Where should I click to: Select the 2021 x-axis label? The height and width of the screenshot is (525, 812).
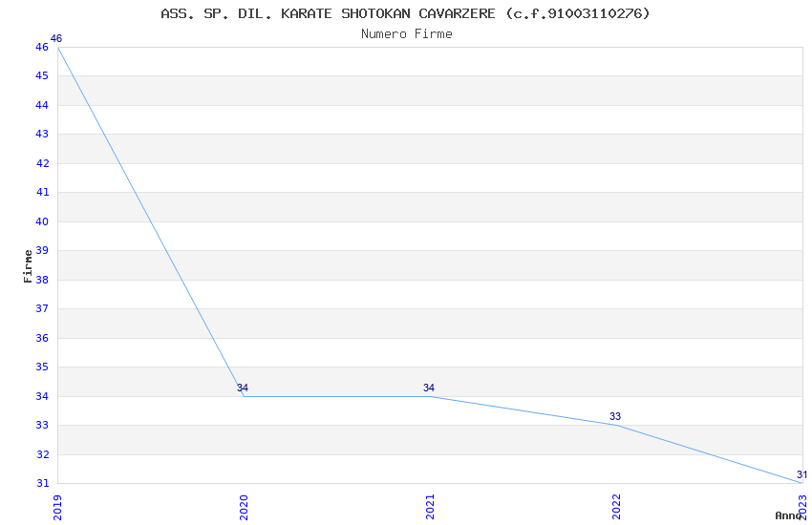tap(430, 508)
